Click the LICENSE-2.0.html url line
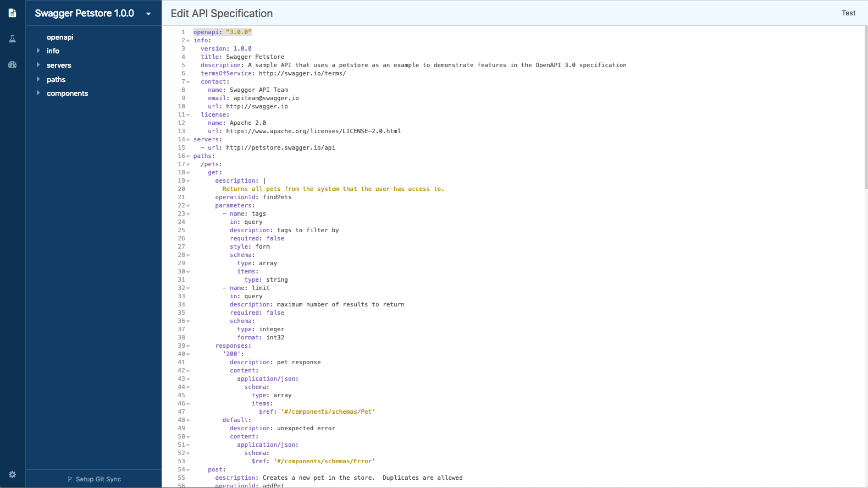Viewport: 868px width, 488px height. pos(305,131)
